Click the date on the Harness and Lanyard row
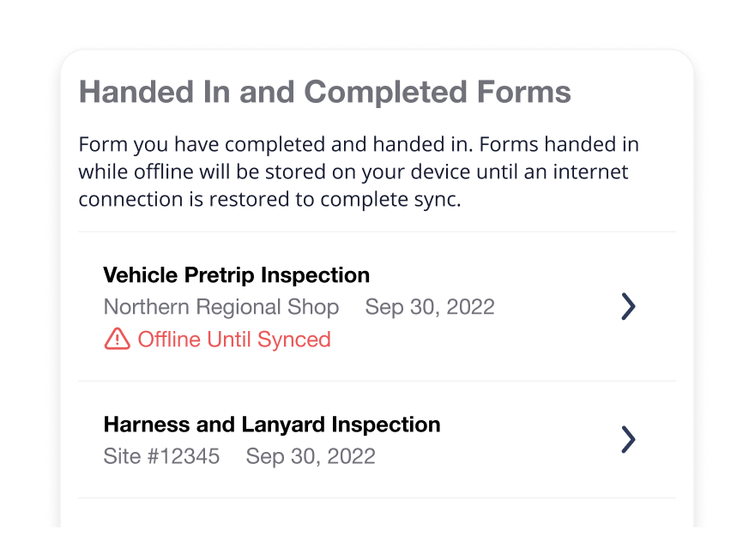This screenshot has width=755, height=560. (311, 456)
